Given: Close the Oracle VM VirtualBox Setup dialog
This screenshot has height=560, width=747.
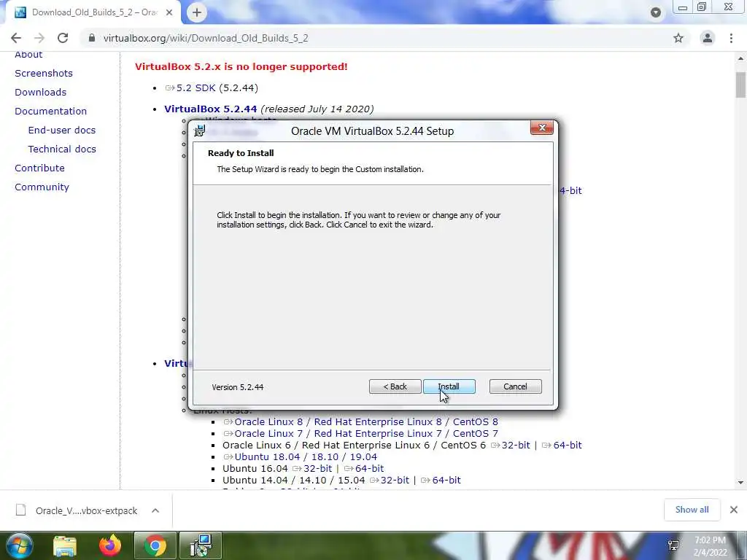Looking at the screenshot, I should point(542,128).
